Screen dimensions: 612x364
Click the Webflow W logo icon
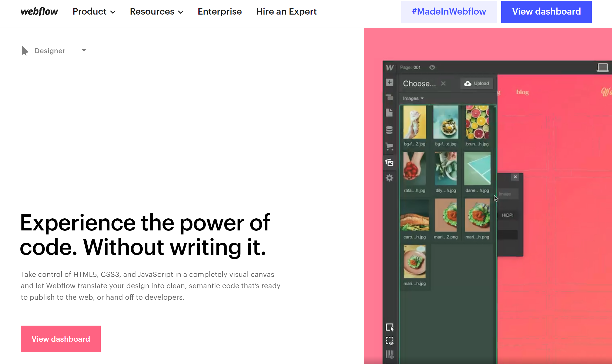pyautogui.click(x=390, y=68)
